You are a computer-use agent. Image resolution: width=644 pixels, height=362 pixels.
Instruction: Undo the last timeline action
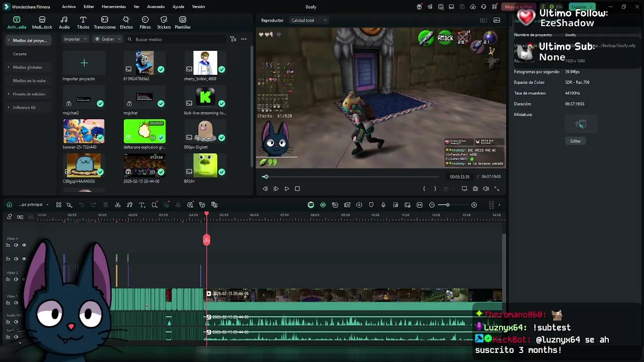coord(82,205)
